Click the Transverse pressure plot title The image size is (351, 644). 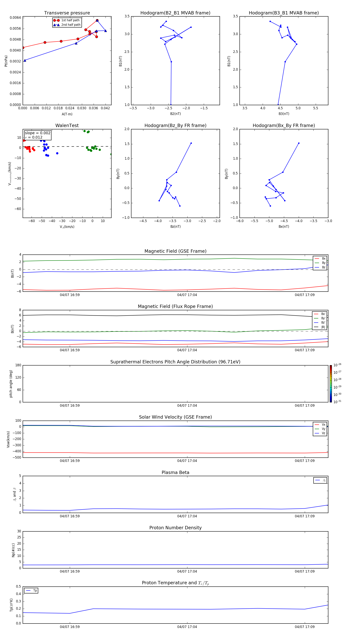point(67,13)
